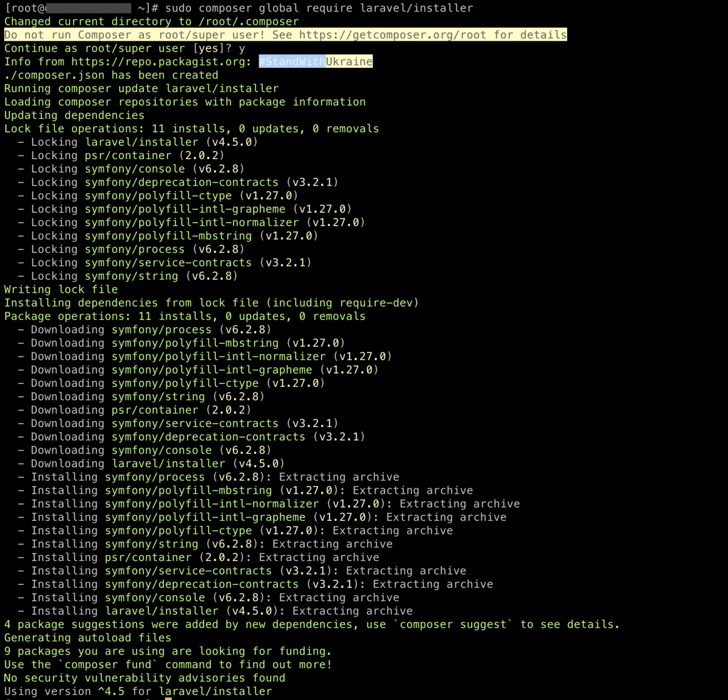Click 'Installing symfony/polyfill-intl-normalizer' extracting line
This screenshot has width=728, height=700.
tap(269, 503)
